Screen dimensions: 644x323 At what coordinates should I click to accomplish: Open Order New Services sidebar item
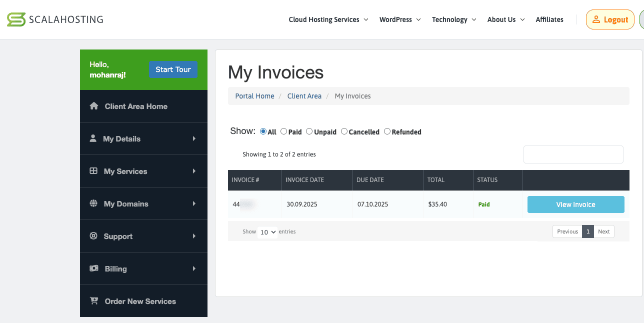pyautogui.click(x=143, y=301)
